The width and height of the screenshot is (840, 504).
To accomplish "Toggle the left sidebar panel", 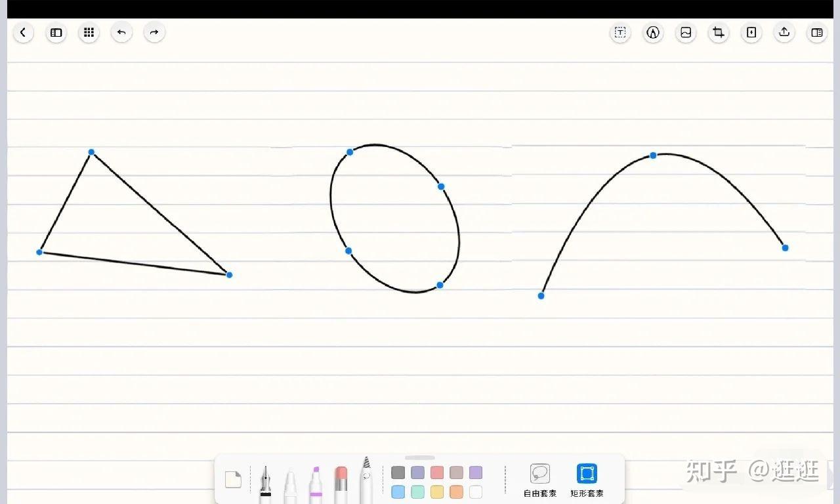I will point(56,32).
